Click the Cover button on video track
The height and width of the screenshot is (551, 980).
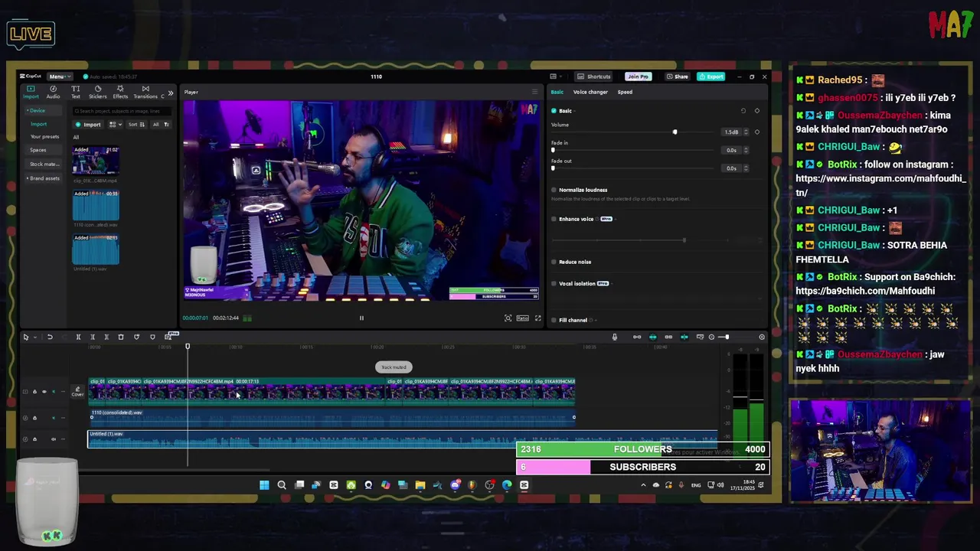[77, 391]
